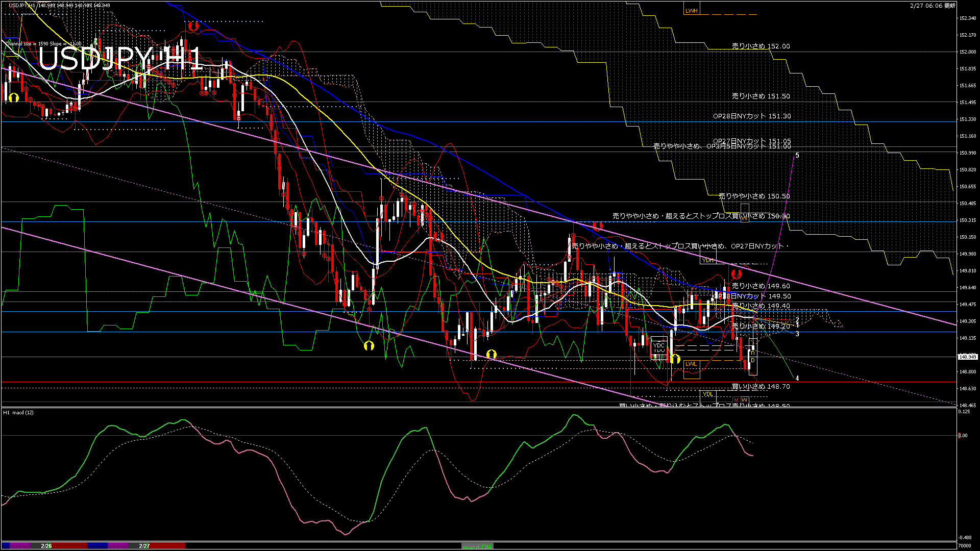Screen dimensions: 980x551
Task: Click the red sell-signal circle near top left
Action: (193, 26)
